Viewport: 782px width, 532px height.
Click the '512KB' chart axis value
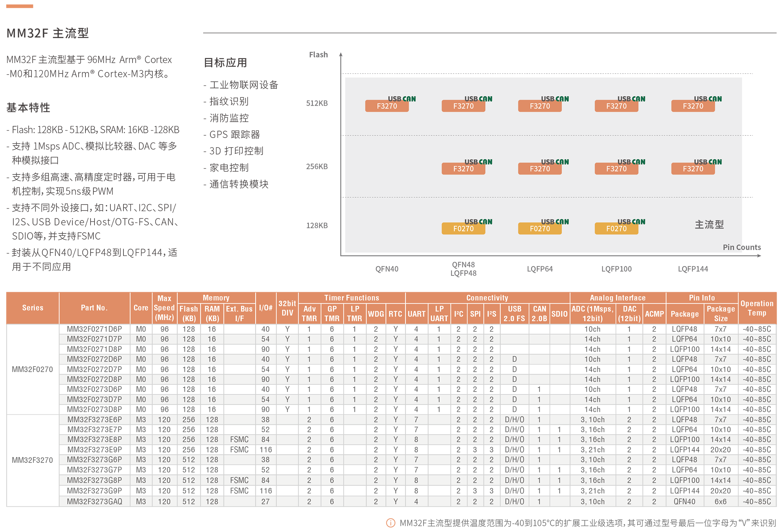click(317, 103)
